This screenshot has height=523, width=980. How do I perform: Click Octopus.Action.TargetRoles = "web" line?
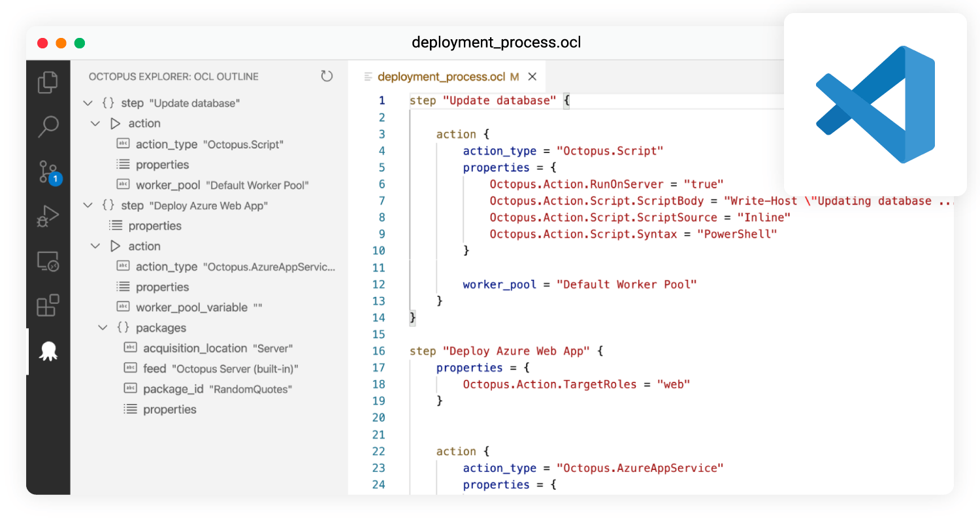pos(577,384)
